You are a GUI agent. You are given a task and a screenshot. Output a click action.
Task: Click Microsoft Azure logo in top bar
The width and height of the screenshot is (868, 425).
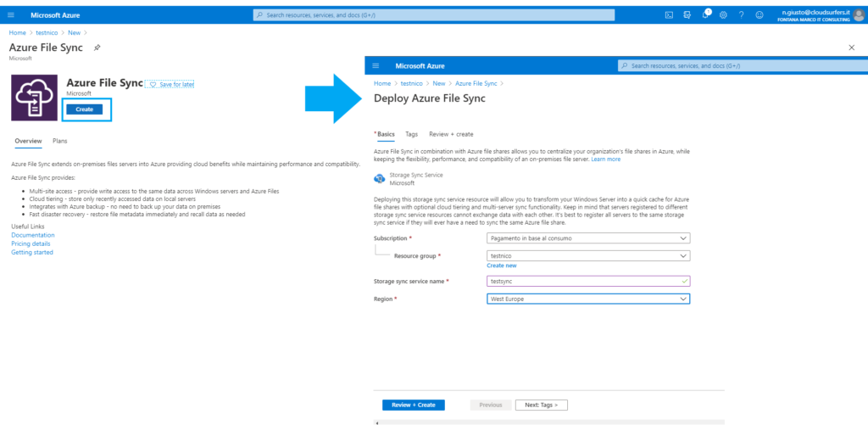coord(55,15)
